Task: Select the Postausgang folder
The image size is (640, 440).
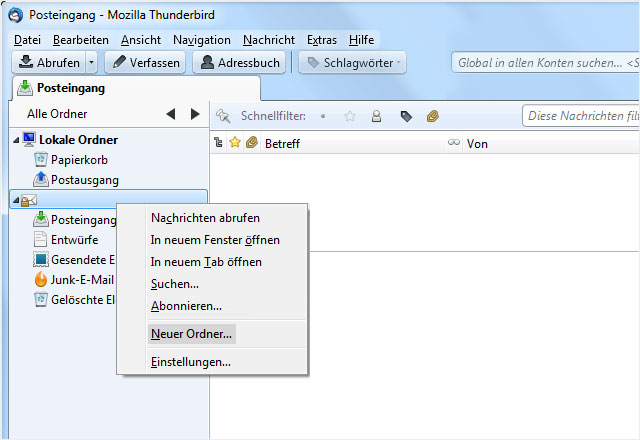Action: point(85,180)
